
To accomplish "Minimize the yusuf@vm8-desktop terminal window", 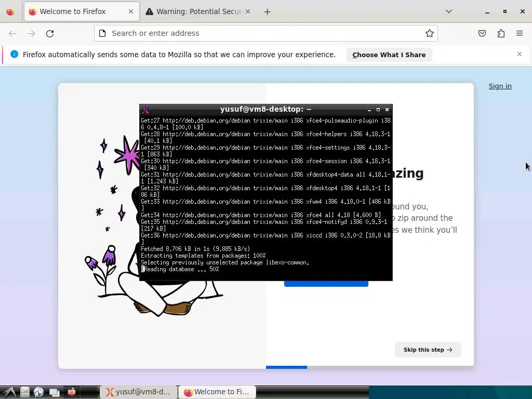I will 369,110.
